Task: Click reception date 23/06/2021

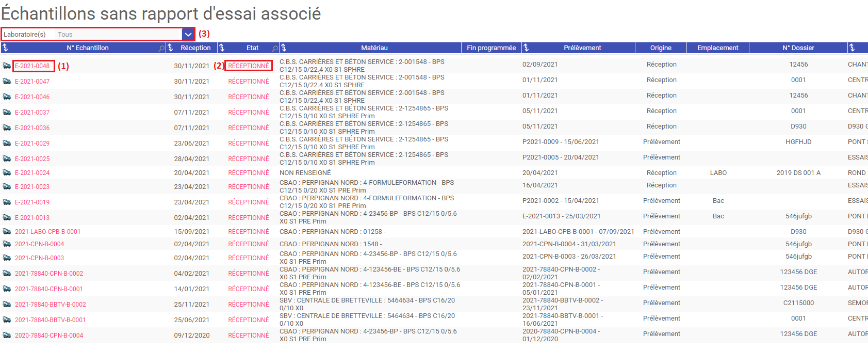Action: (x=192, y=144)
